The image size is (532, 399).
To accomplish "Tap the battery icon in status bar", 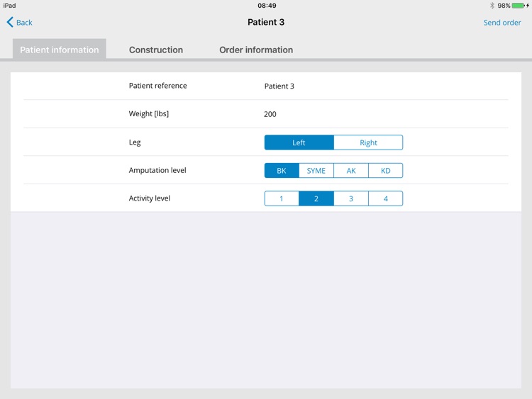I will tap(519, 6).
